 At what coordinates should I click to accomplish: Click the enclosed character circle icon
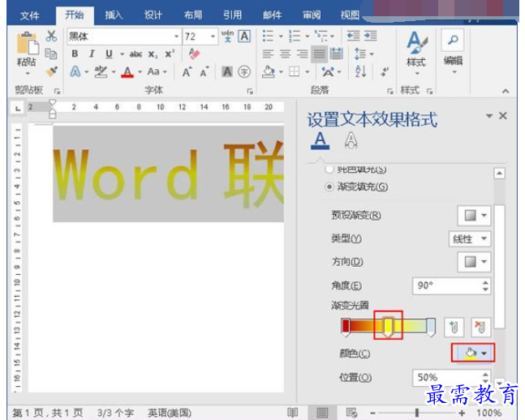pyautogui.click(x=244, y=71)
